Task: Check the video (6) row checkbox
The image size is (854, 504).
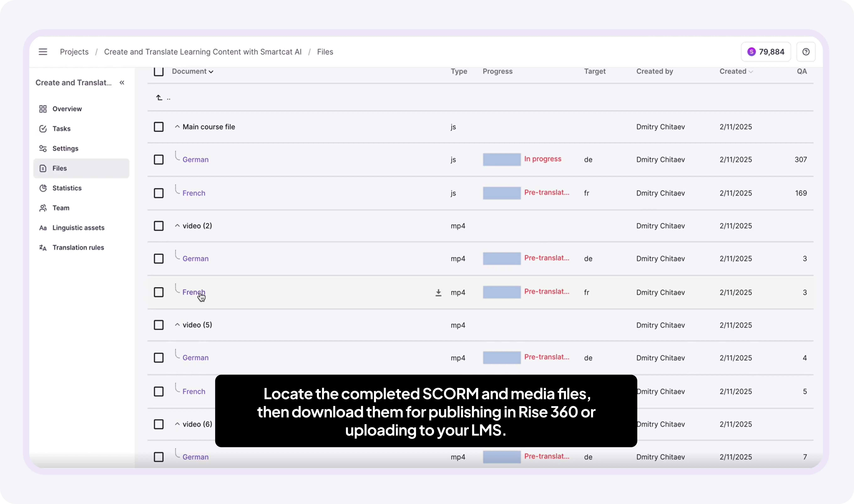Action: tap(159, 424)
